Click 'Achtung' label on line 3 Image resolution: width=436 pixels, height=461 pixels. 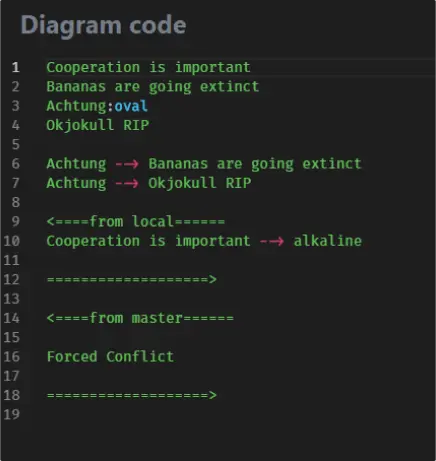click(76, 106)
